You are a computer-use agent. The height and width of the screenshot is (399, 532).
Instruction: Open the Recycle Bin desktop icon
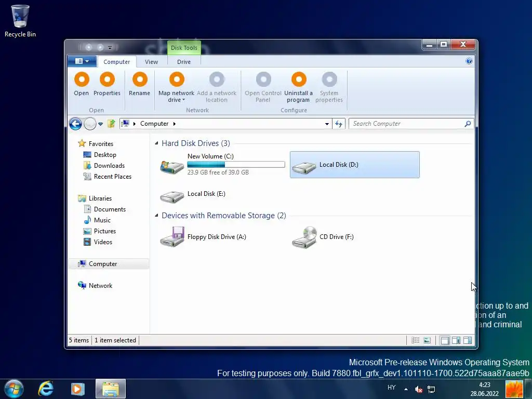pyautogui.click(x=20, y=21)
